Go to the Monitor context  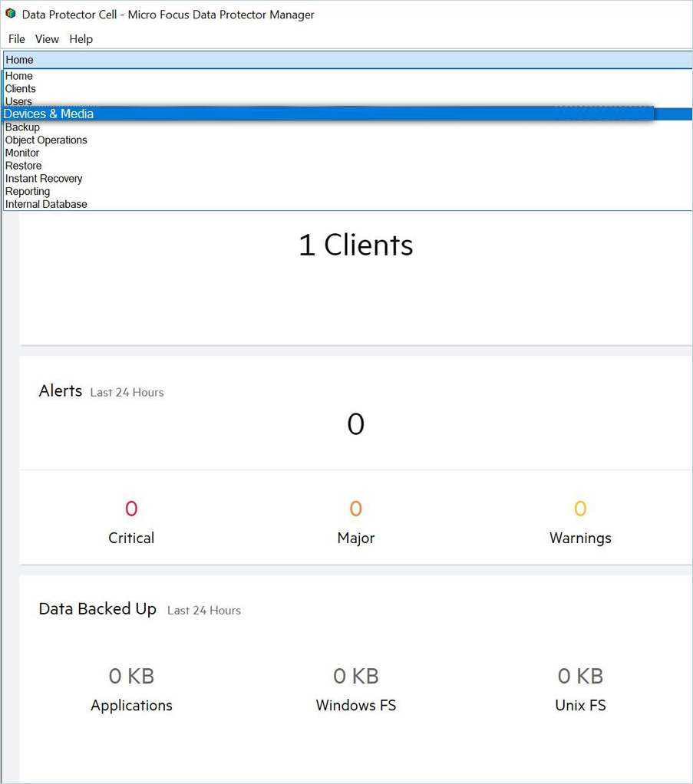pyautogui.click(x=22, y=153)
